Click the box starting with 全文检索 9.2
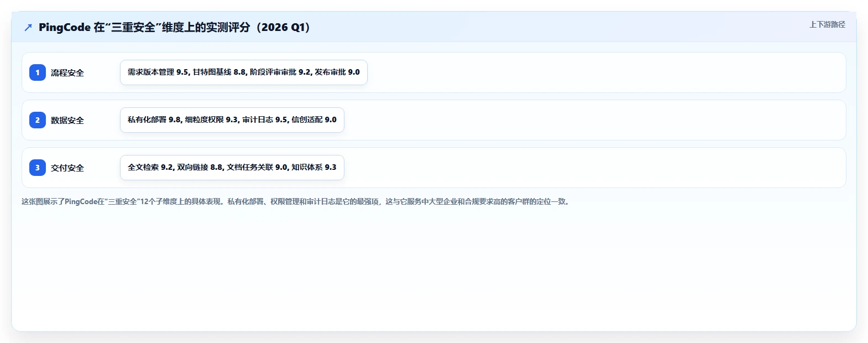This screenshot has height=343, width=868. [x=232, y=168]
